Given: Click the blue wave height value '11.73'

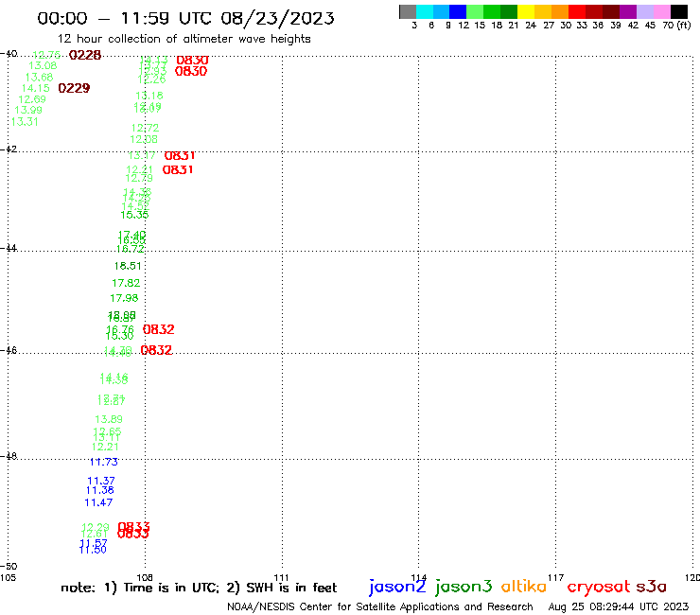Looking at the screenshot, I should (103, 463).
